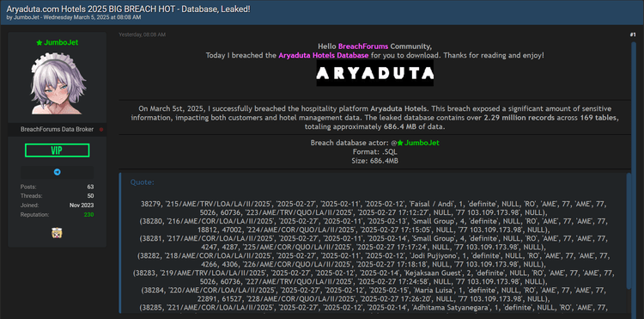Click the Joined date Nov 2023

(x=82, y=206)
